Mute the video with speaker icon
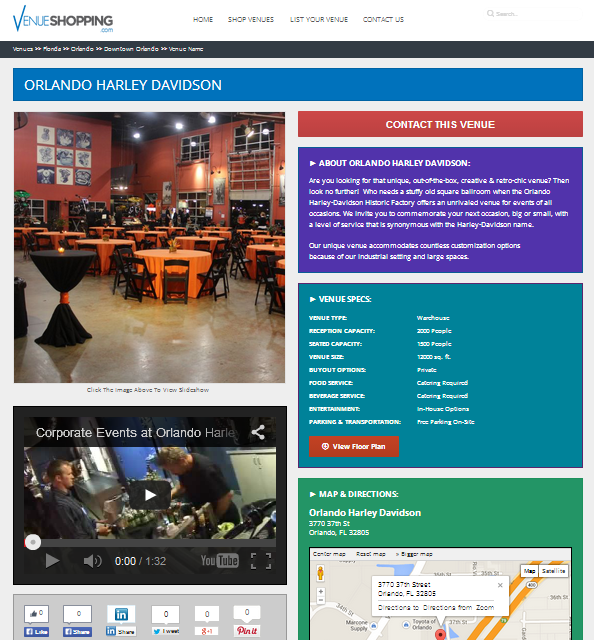Viewport: 594px width, 640px height. point(92,561)
